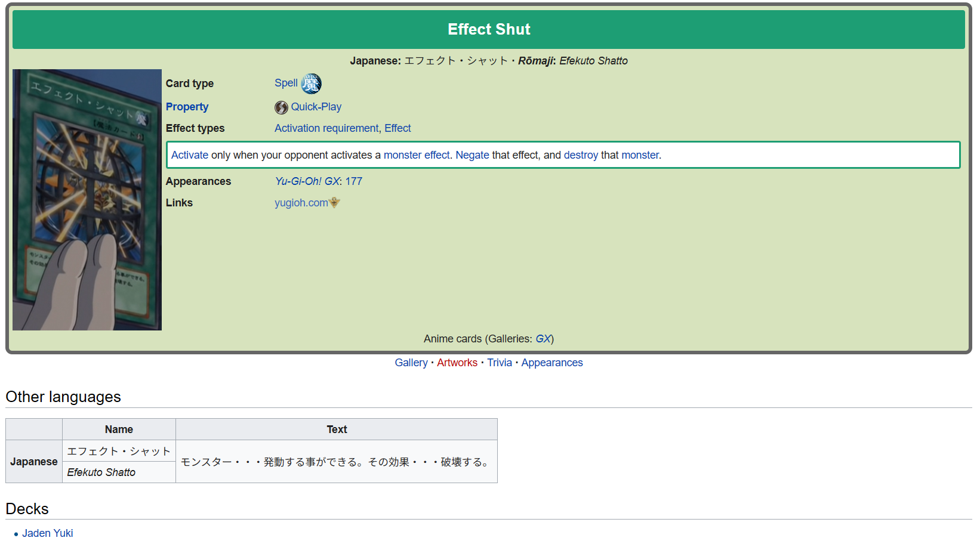The image size is (980, 544).
Task: Open the Yu-Gi-Oh! GX appearances link
Action: point(307,181)
